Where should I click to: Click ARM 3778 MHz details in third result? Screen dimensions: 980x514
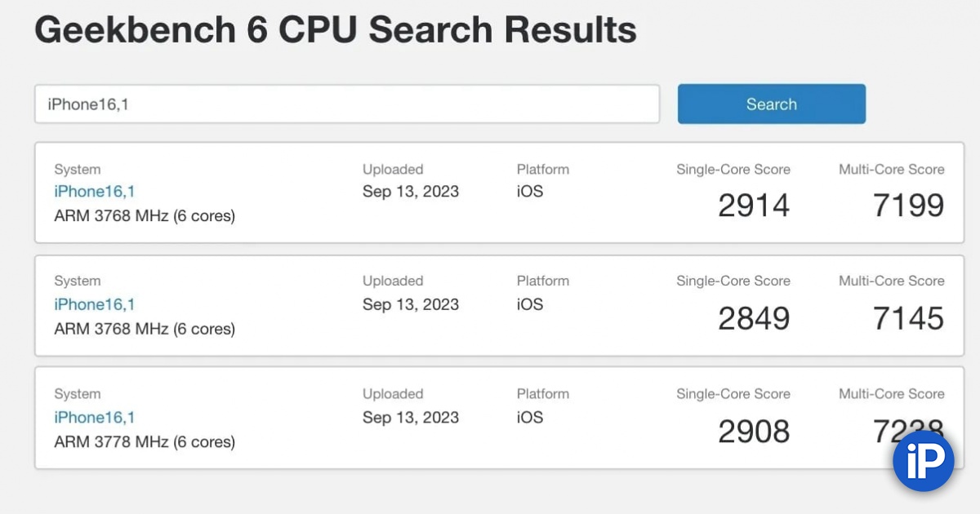coord(145,441)
